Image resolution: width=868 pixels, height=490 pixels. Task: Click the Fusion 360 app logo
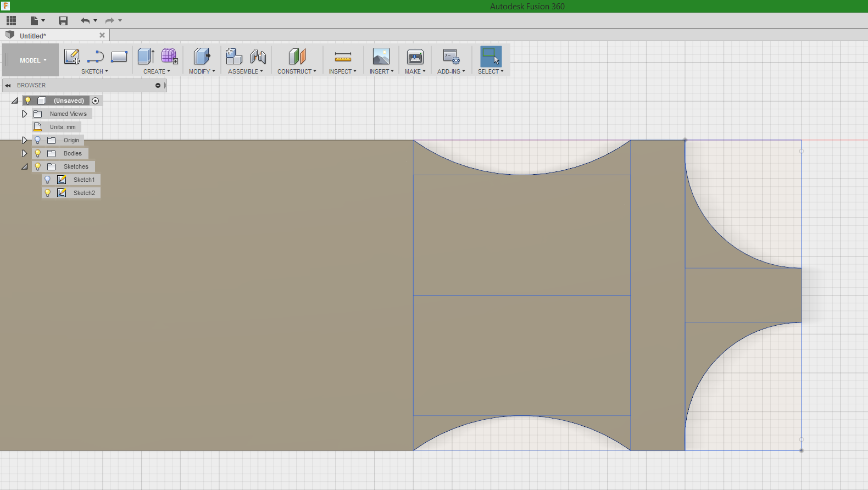click(x=5, y=6)
